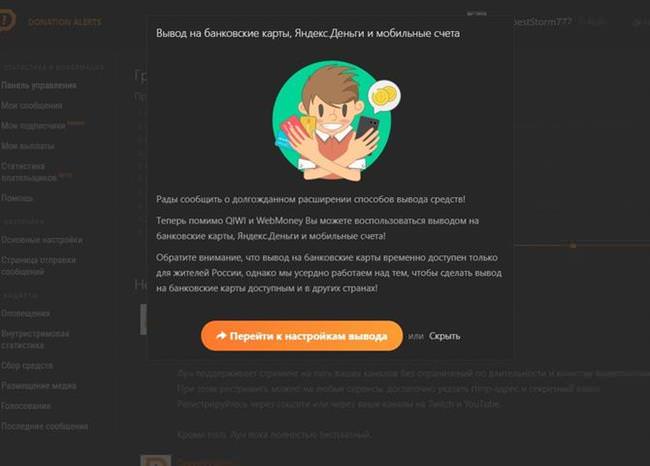650x466 pixels.
Task: Open Панель управления in the sidebar
Action: point(39,85)
